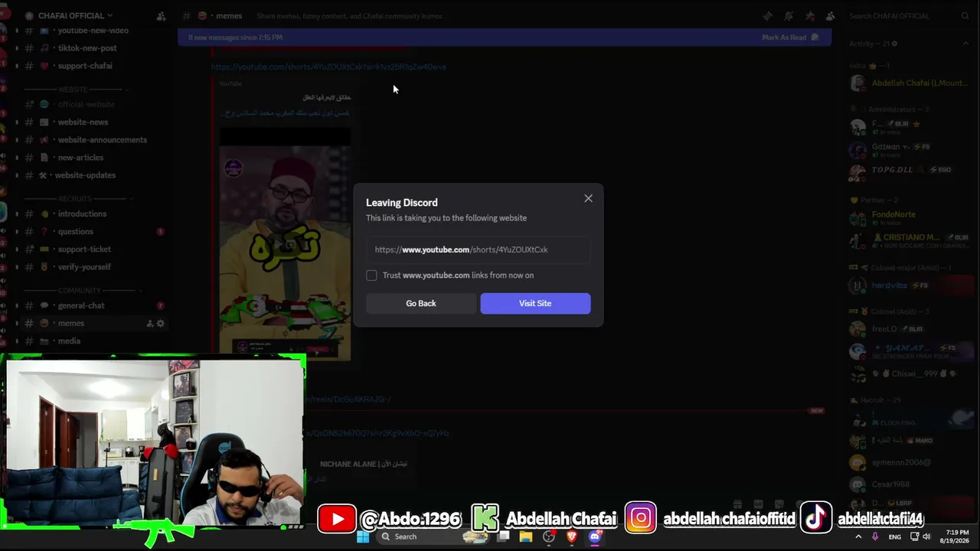Open the Windows Start menu
This screenshot has height=551, width=980.
tap(363, 536)
